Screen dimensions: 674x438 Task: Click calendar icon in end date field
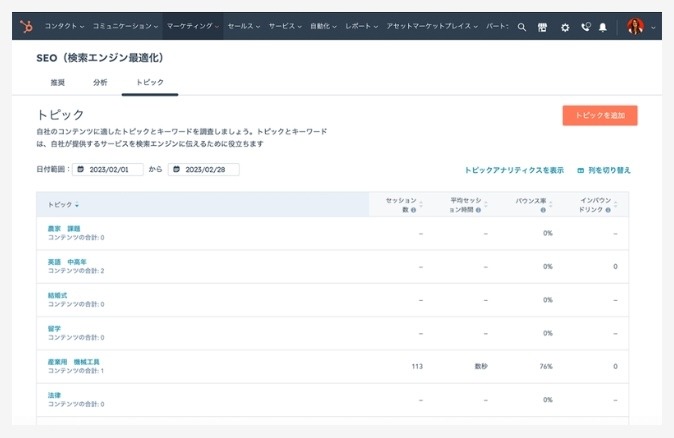pos(176,169)
